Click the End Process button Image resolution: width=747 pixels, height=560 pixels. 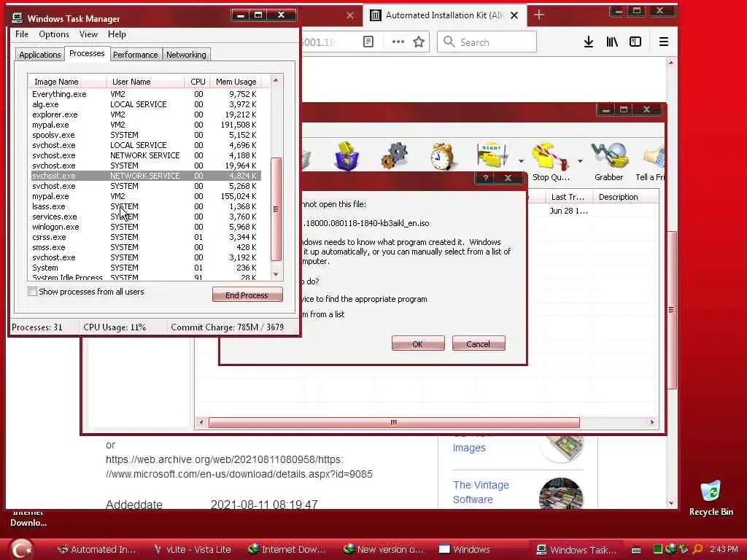point(247,295)
